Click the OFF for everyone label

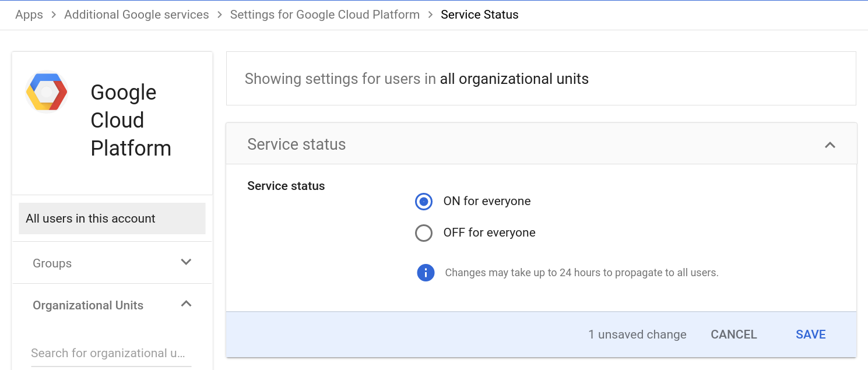[x=489, y=233]
